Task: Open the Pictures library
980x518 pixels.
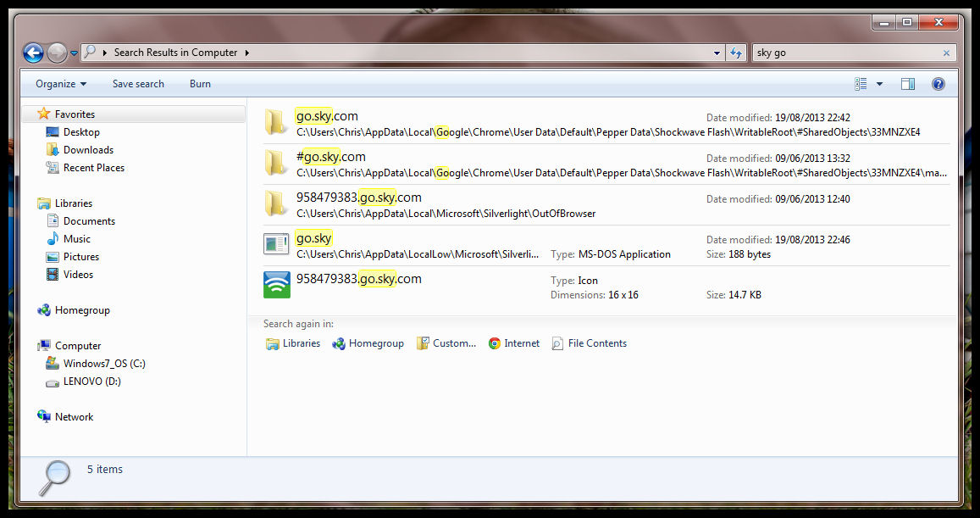Action: [80, 257]
